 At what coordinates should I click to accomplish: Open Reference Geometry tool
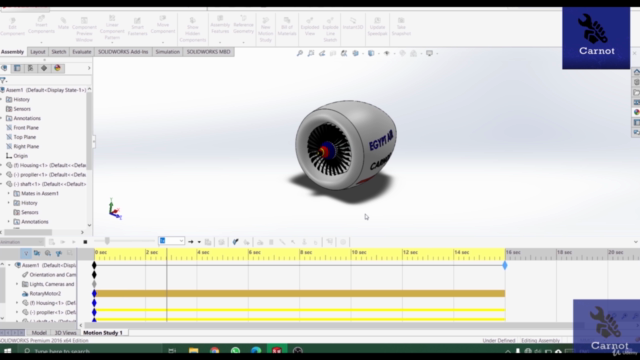click(x=243, y=25)
